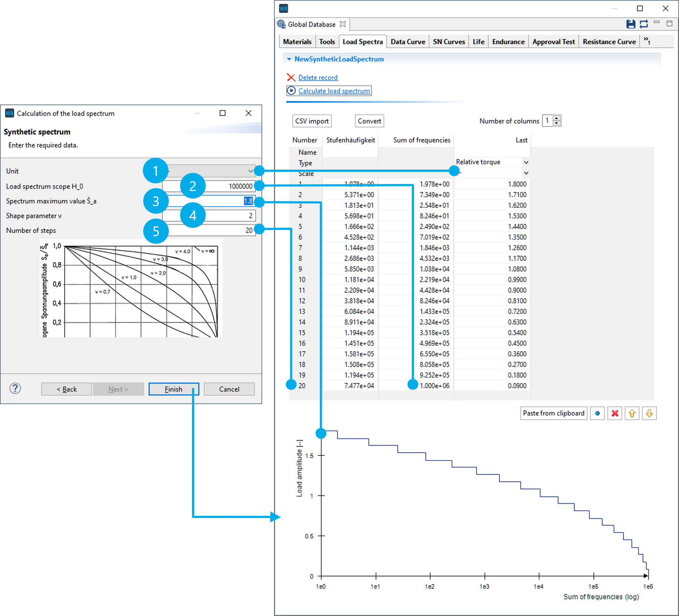Open the SN Curves tab
The height and width of the screenshot is (616, 679).
(x=449, y=41)
